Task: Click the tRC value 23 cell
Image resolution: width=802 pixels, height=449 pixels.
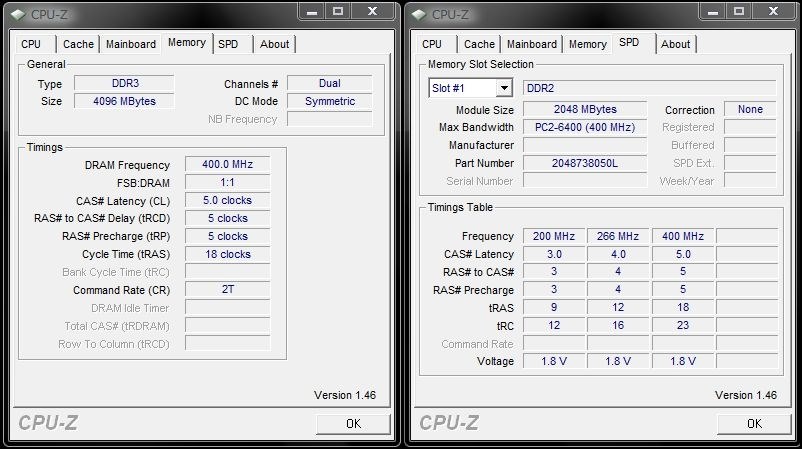Action: click(x=683, y=325)
